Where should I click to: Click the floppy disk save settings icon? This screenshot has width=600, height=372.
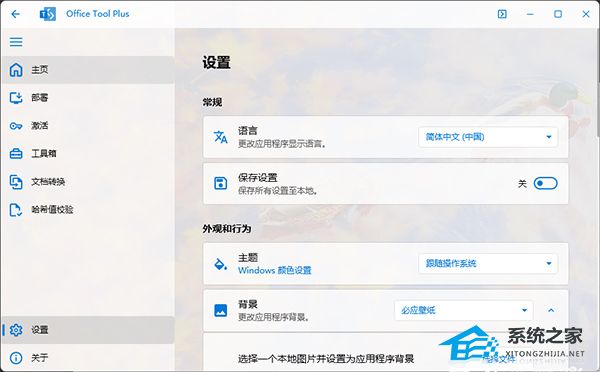click(220, 183)
